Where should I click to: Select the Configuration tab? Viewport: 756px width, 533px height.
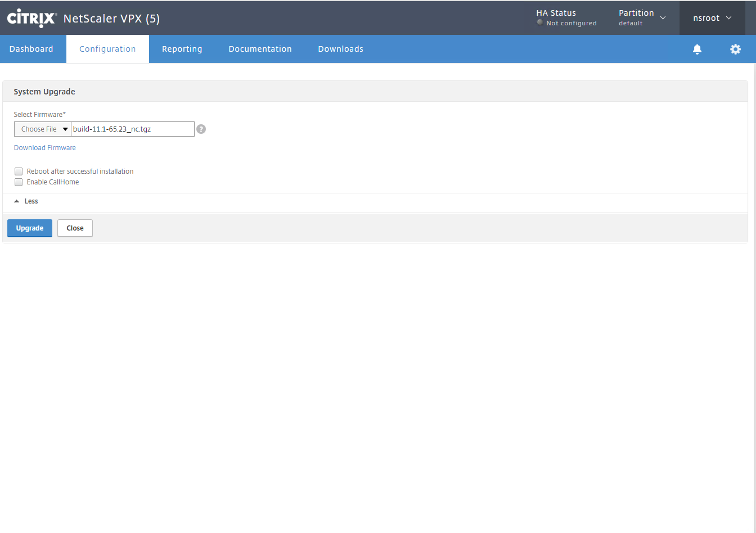(107, 49)
